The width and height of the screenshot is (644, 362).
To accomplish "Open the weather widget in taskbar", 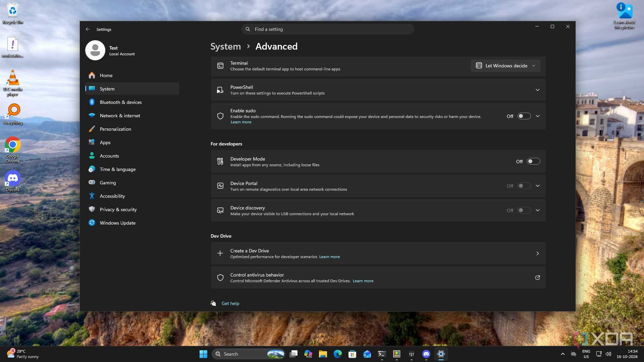I will (x=23, y=354).
